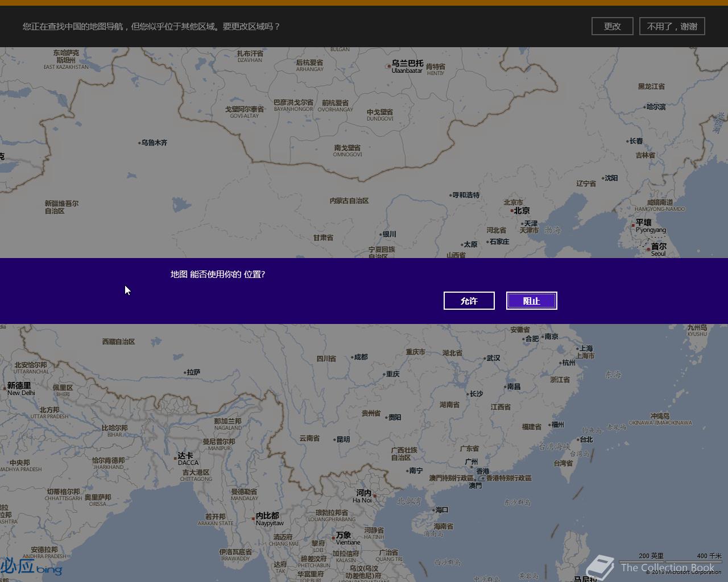Viewport: 728px width, 582px height.
Task: Click the location prompt text 地图 能否使用你的 位置?
Action: point(218,275)
